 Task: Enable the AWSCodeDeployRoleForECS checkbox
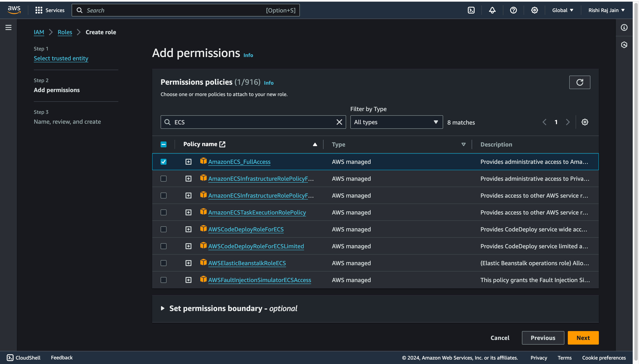(x=164, y=229)
